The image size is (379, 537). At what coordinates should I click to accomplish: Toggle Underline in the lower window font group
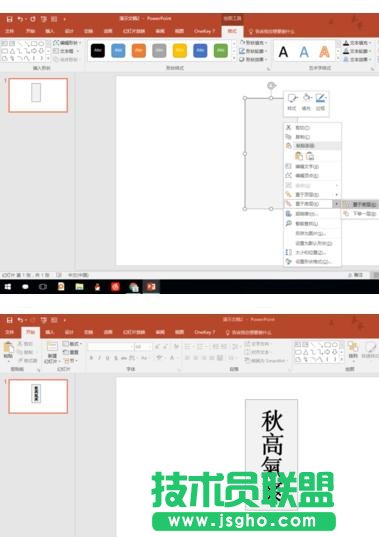[108, 358]
